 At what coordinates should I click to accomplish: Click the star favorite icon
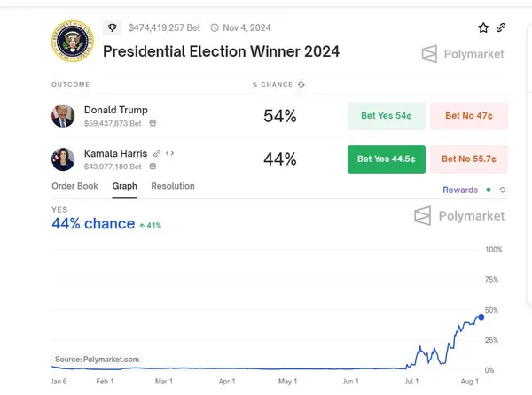483,27
